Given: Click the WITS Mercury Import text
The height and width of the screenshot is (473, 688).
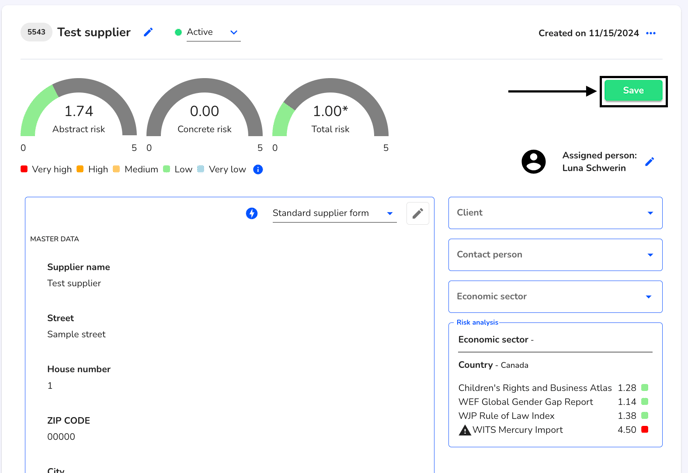Looking at the screenshot, I should click(517, 430).
